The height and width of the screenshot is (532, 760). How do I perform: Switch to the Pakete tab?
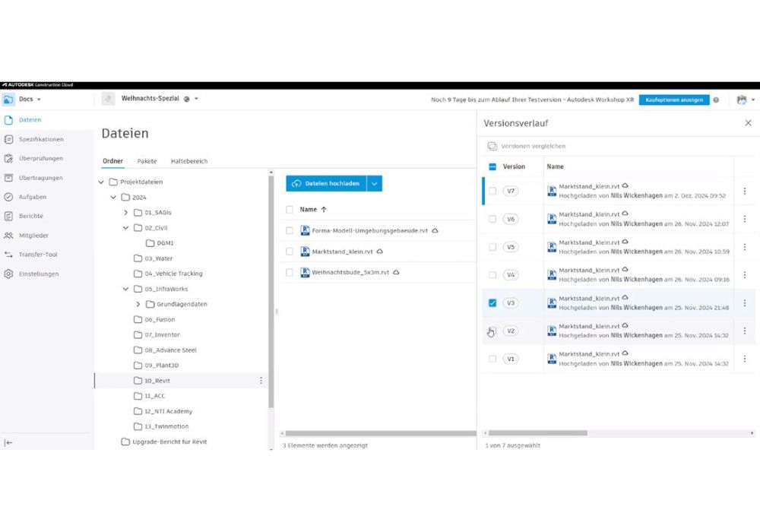(x=147, y=161)
